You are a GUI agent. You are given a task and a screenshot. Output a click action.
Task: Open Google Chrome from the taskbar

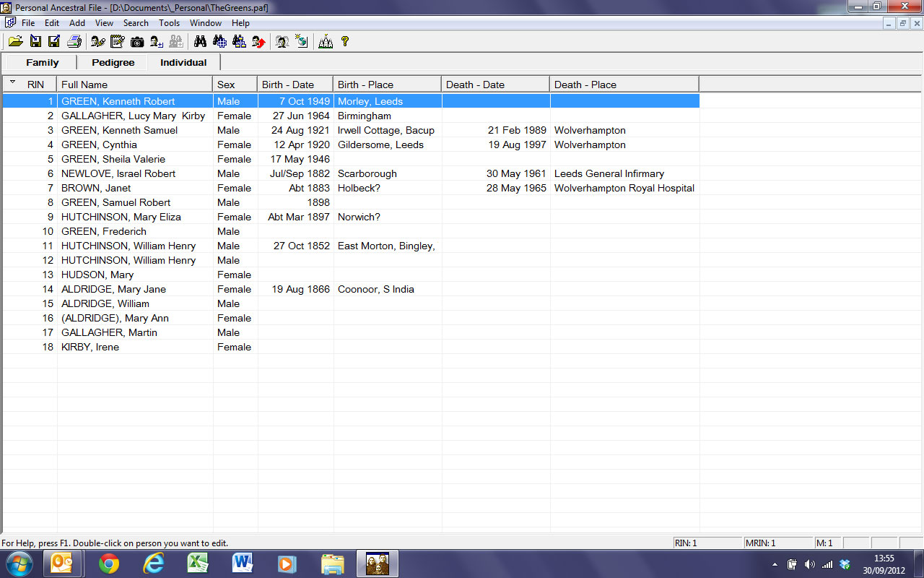coord(109,564)
